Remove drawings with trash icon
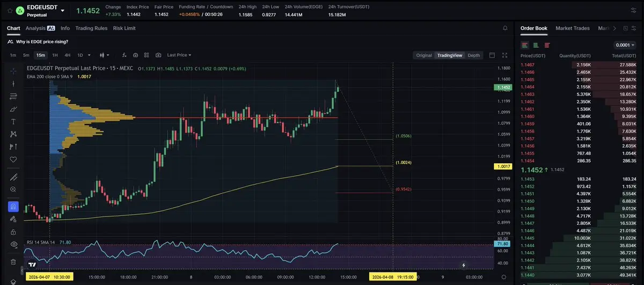This screenshot has height=285, width=644. (x=13, y=261)
